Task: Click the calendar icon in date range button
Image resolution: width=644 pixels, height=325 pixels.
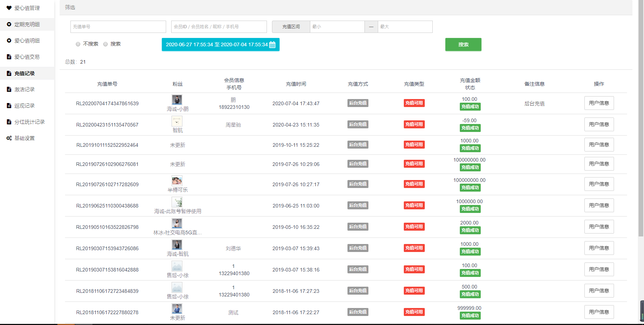Action: [x=272, y=44]
